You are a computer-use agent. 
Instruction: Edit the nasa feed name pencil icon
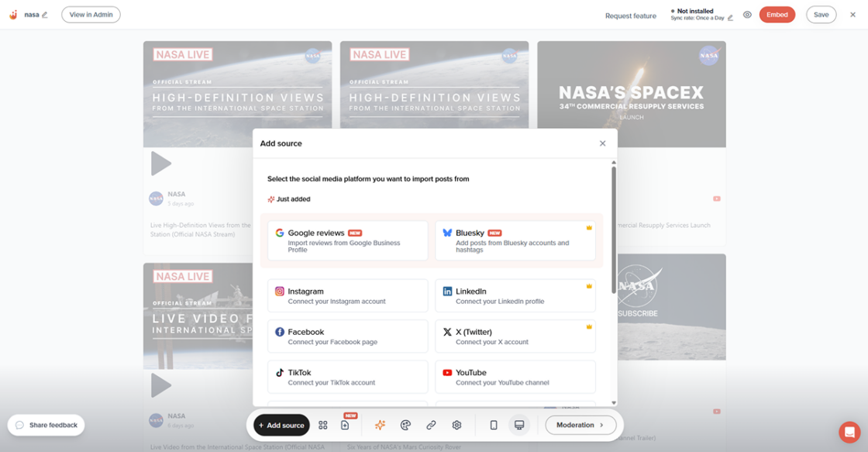coord(45,15)
